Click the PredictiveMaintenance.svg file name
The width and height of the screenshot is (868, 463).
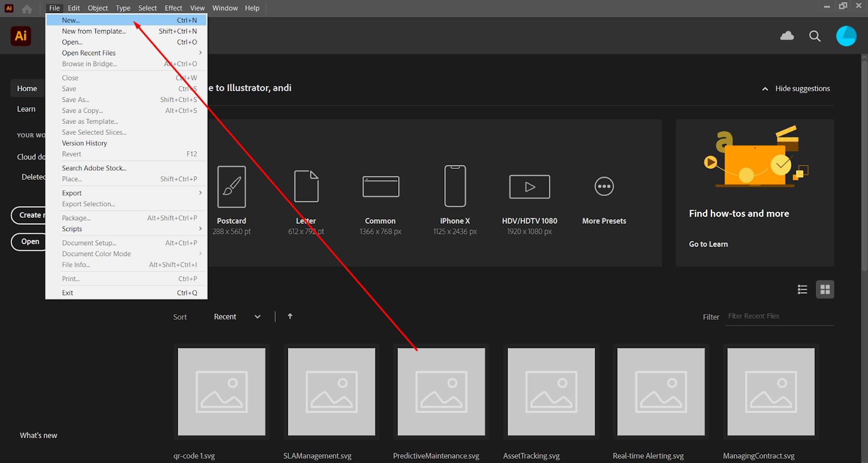click(x=436, y=456)
